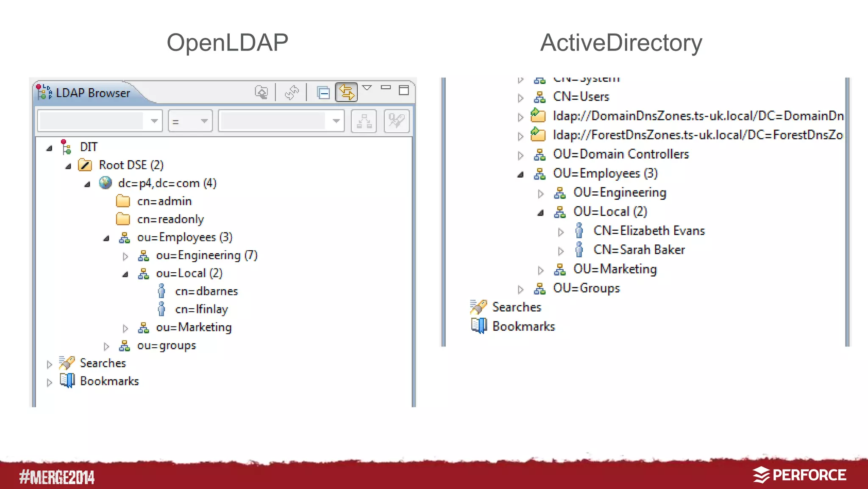Click the Root DSE folder icon

click(85, 165)
